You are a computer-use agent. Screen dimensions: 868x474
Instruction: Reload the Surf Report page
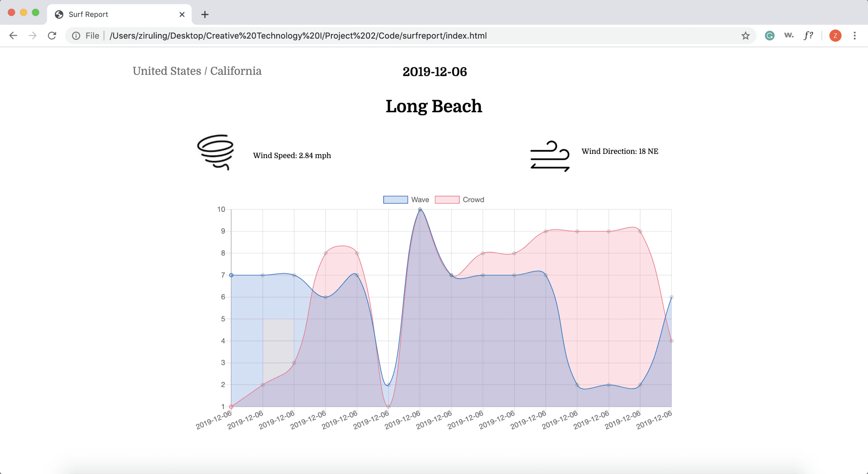pyautogui.click(x=52, y=35)
